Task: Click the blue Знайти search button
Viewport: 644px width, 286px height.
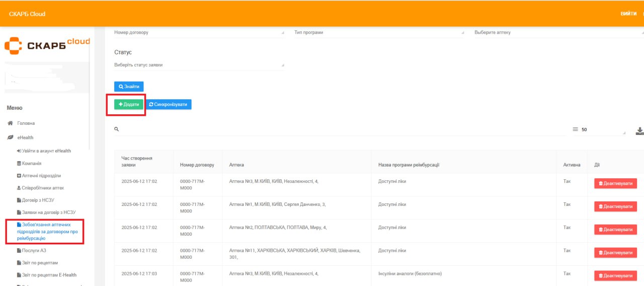Action: pos(129,87)
